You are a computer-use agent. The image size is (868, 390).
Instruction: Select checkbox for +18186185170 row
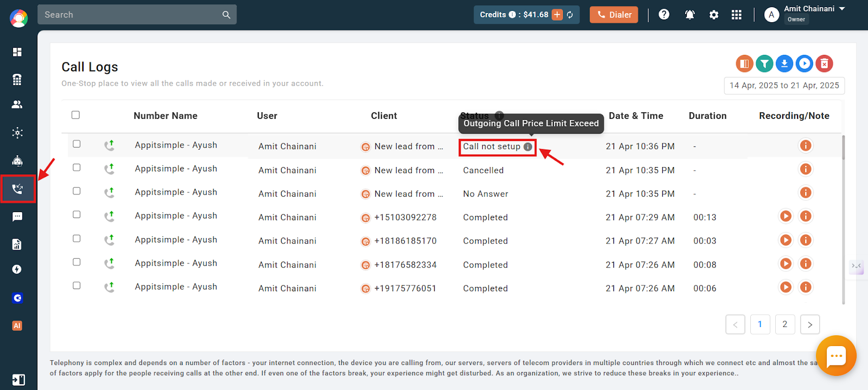(76, 238)
